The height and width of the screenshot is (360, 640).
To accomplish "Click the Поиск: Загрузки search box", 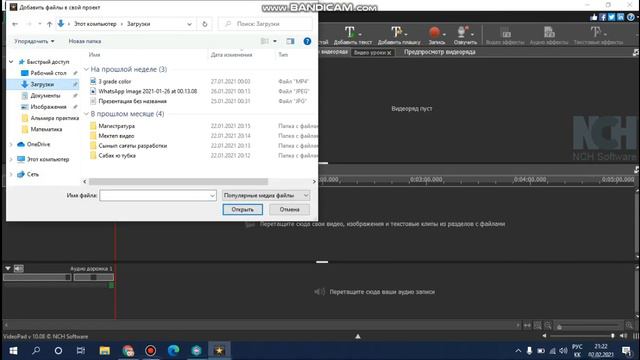I will pos(266,24).
